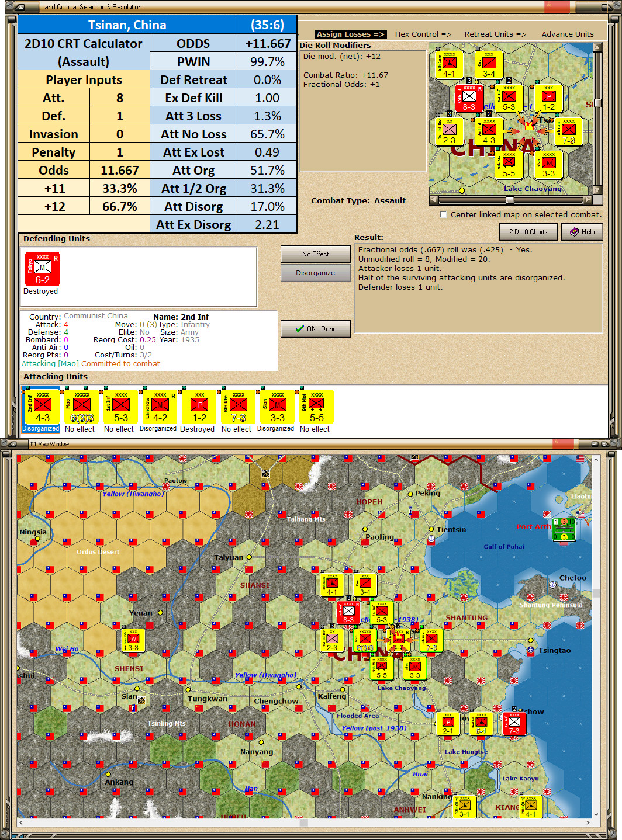Screen dimensions: 622x840
Task: Choose the Lanchow 4-2 attacking unit
Action: pos(160,407)
